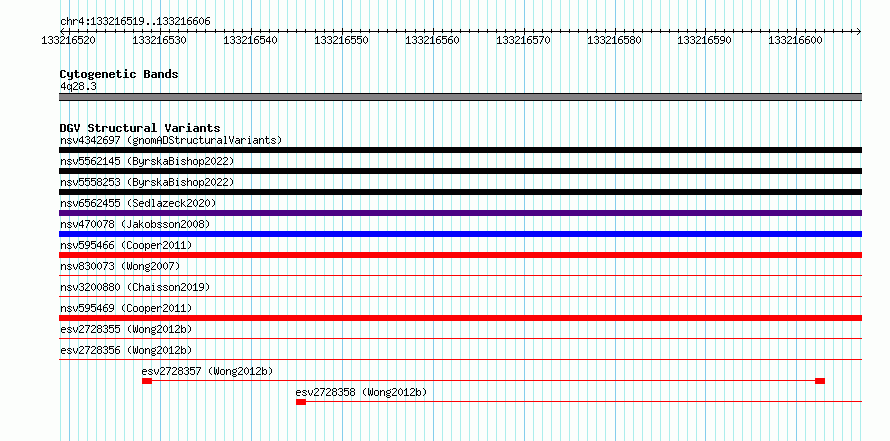890x441 pixels.
Task: Click the thin red line under esv2728355
Action: point(460,339)
